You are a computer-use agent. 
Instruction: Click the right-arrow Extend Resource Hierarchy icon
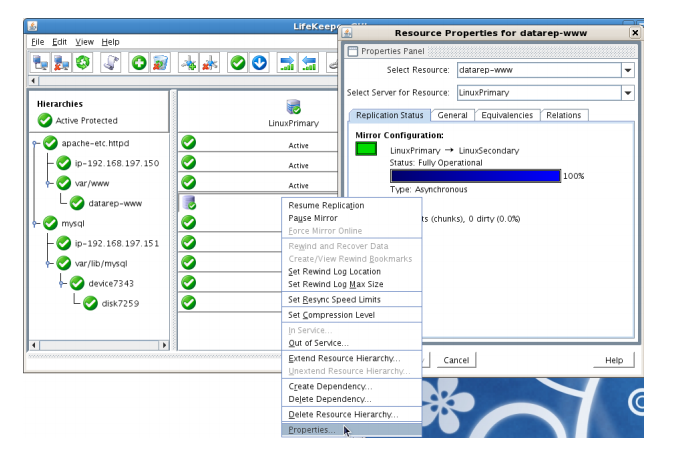pos(287,63)
